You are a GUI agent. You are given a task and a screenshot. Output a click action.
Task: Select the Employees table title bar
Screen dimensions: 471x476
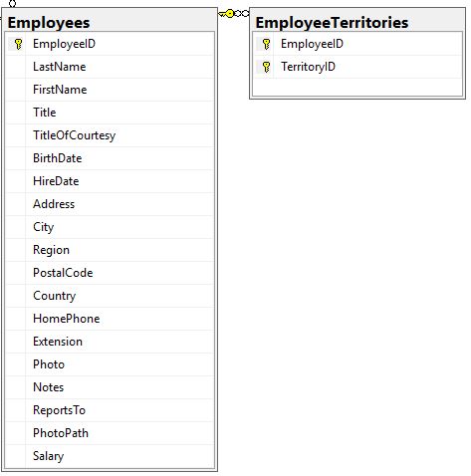110,22
